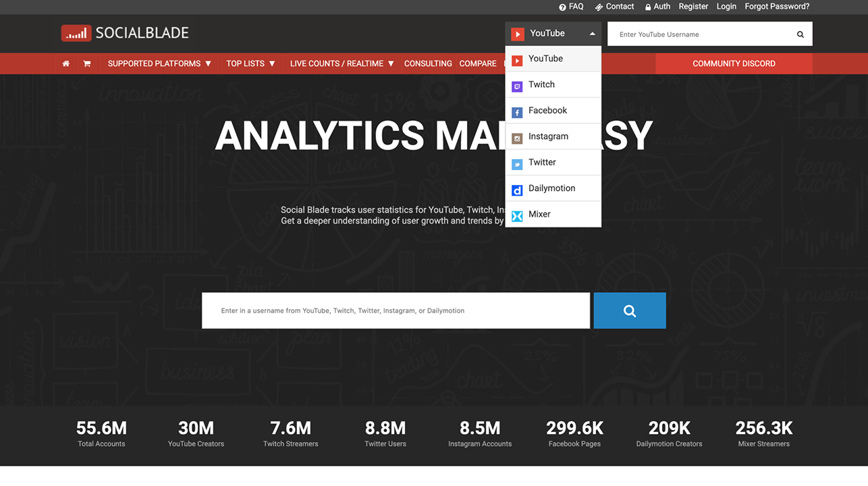Image resolution: width=868 pixels, height=486 pixels.
Task: Select YouTube from the platform list
Action: [x=553, y=59]
